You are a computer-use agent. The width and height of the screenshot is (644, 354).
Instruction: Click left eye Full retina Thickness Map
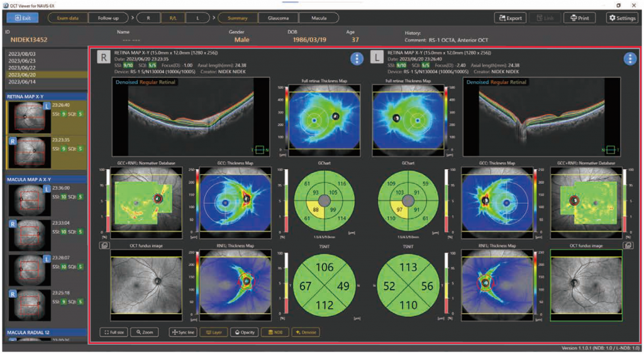(x=408, y=121)
